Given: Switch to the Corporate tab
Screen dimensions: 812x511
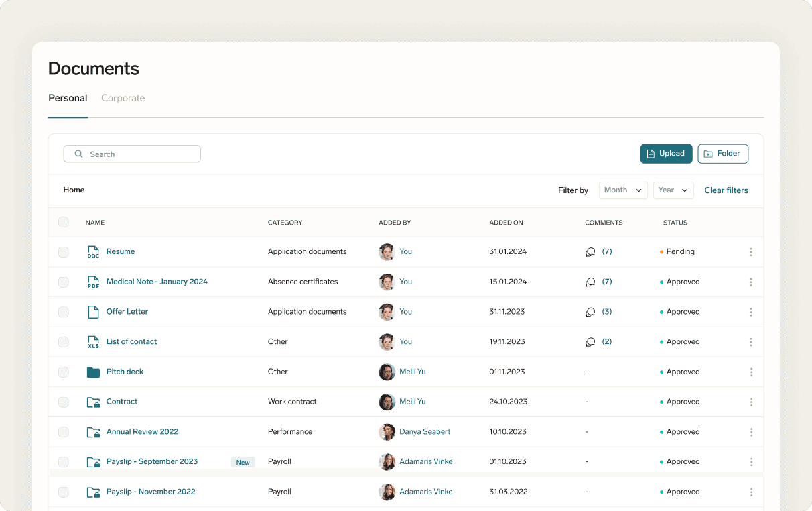Looking at the screenshot, I should (123, 98).
